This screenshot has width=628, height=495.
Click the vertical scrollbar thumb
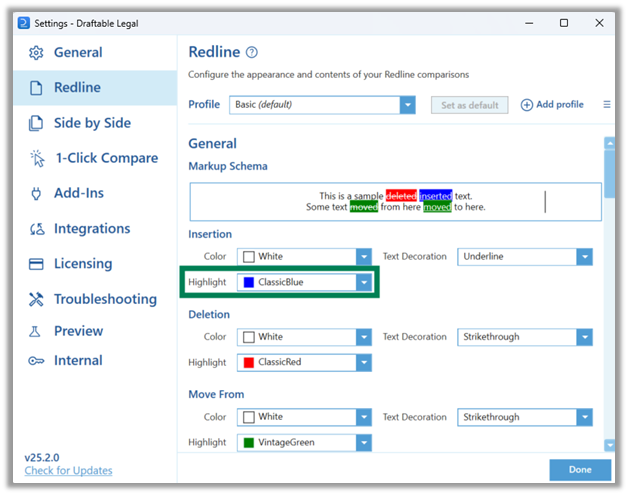[609, 174]
